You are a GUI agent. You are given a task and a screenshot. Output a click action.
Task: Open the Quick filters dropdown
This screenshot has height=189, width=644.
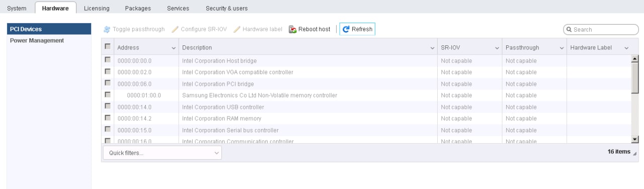pyautogui.click(x=162, y=153)
